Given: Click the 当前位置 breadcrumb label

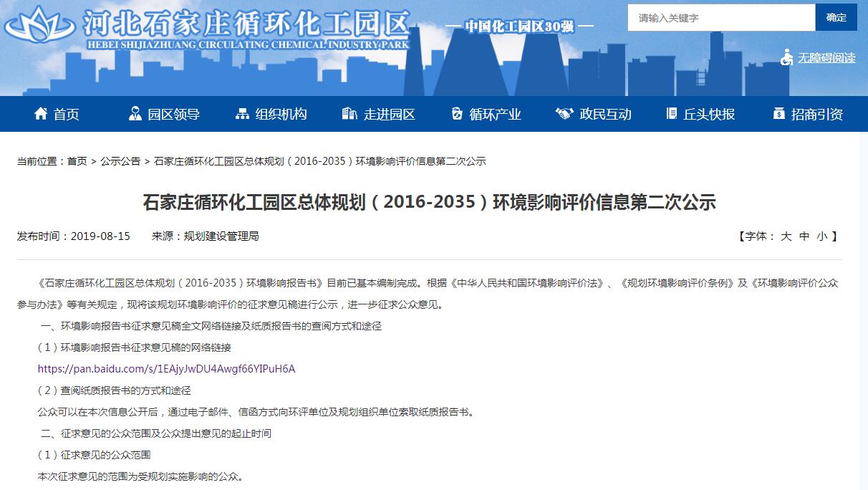Looking at the screenshot, I should point(39,161).
